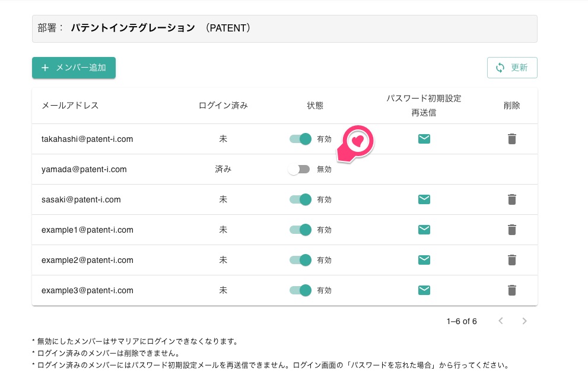Select the example1@patent-i.com email cell

(87, 230)
